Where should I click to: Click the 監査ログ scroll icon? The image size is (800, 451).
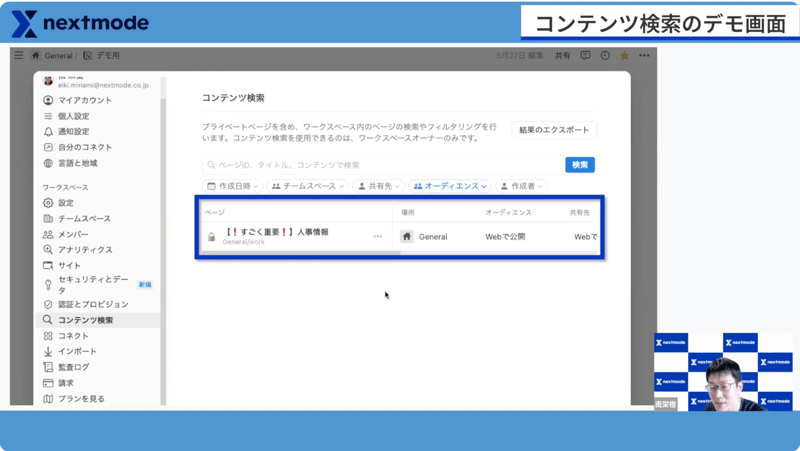pyautogui.click(x=48, y=367)
